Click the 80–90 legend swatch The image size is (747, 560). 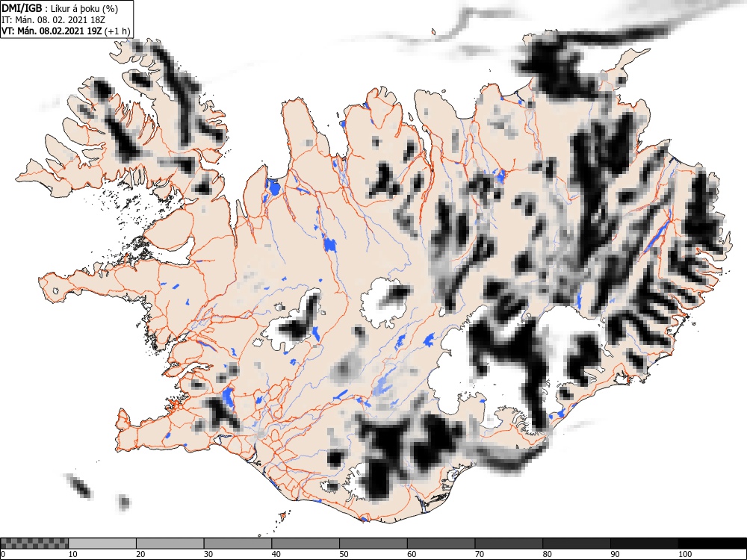click(x=577, y=544)
